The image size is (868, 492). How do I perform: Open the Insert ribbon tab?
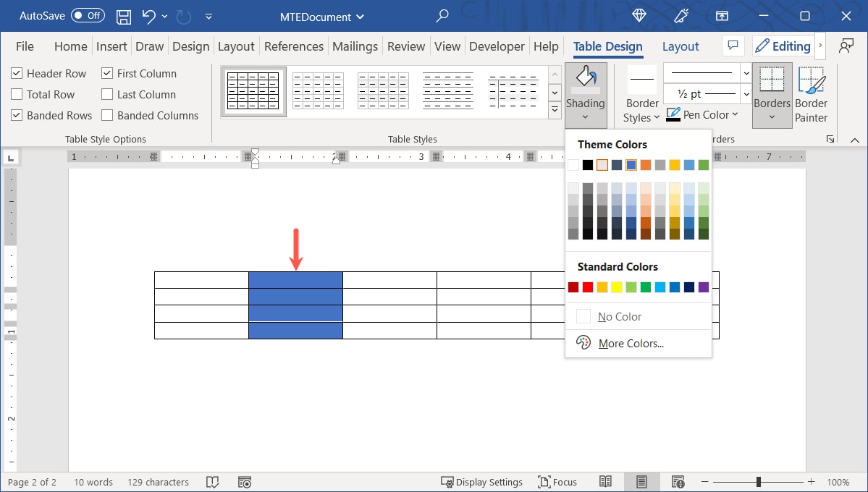[111, 46]
